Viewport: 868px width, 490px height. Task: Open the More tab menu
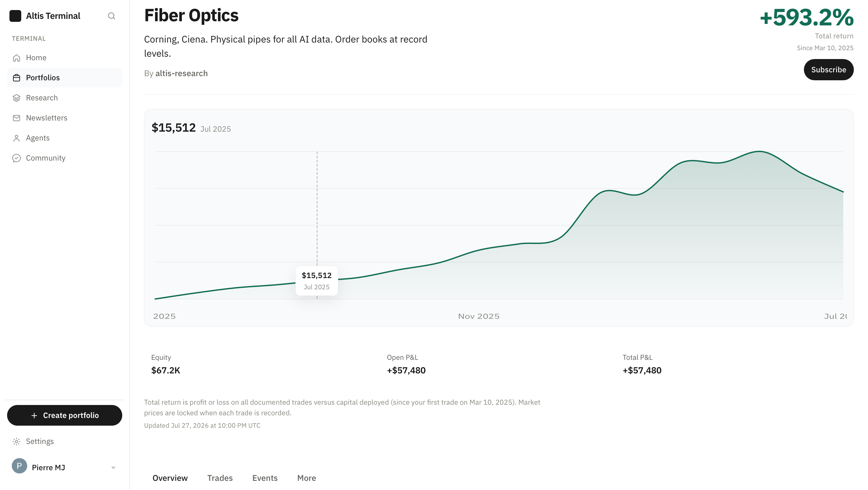point(306,478)
